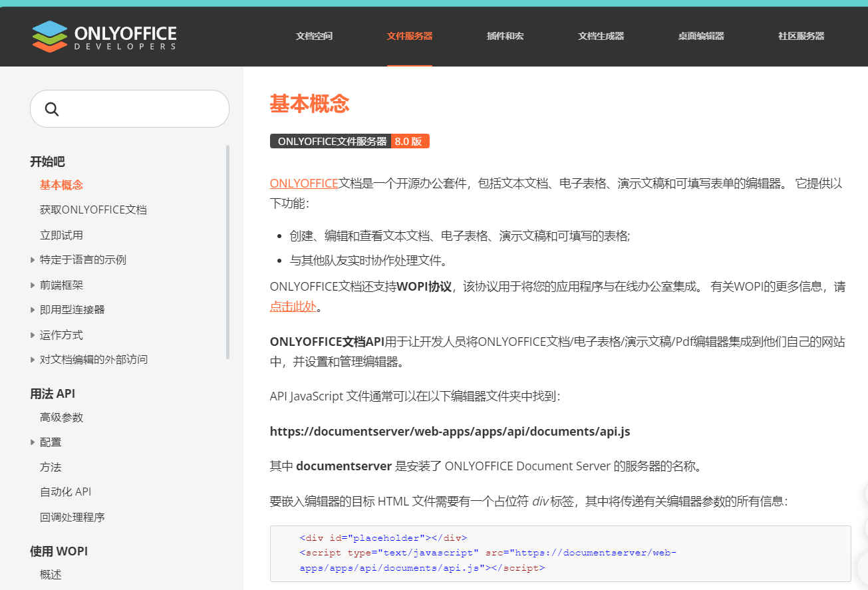Follow the 点击此处 WOPI link
868x590 pixels.
[293, 307]
